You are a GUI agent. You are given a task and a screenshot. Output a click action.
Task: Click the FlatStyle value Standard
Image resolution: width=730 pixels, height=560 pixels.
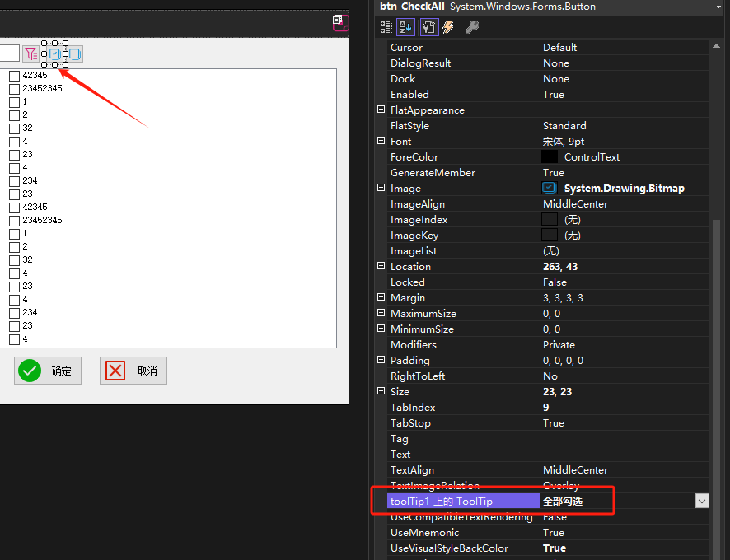point(564,126)
